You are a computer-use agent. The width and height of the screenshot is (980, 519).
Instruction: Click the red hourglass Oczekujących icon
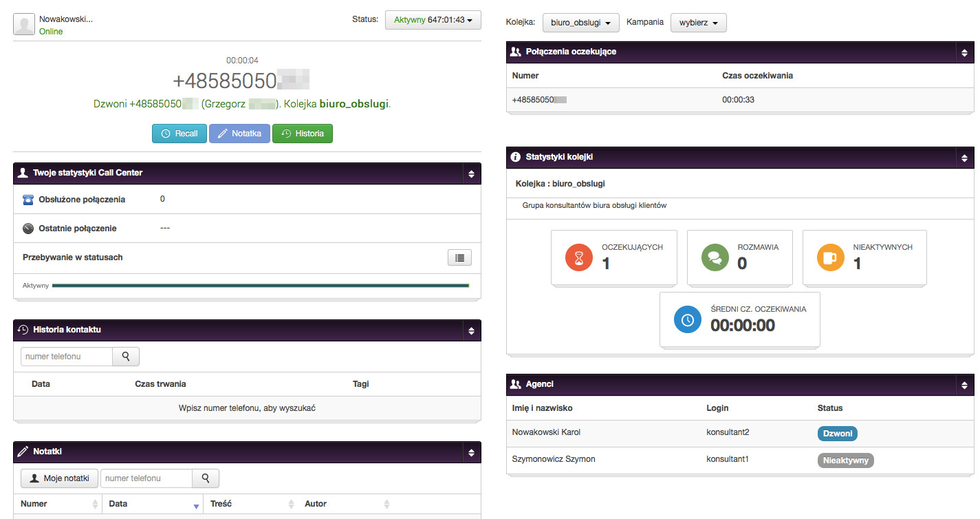[578, 257]
